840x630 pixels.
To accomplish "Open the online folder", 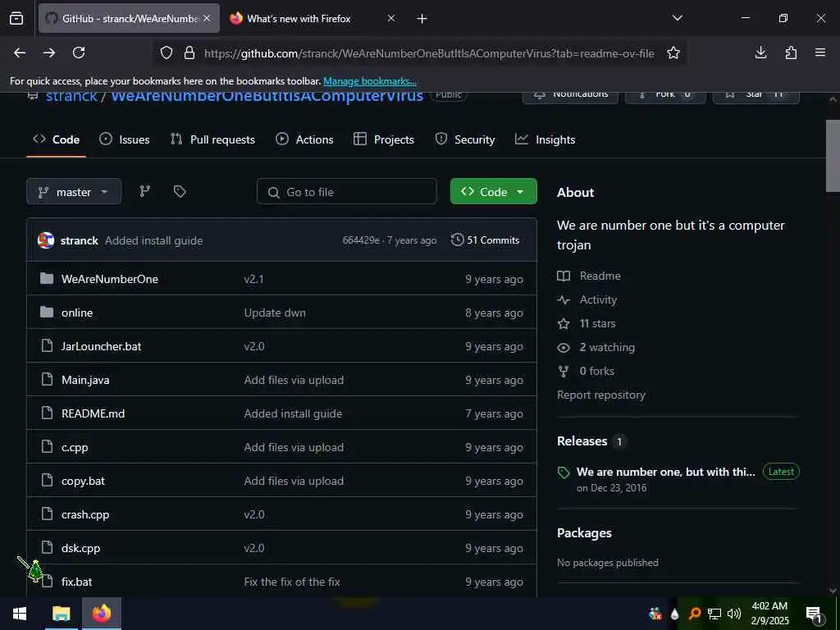I will [77, 313].
